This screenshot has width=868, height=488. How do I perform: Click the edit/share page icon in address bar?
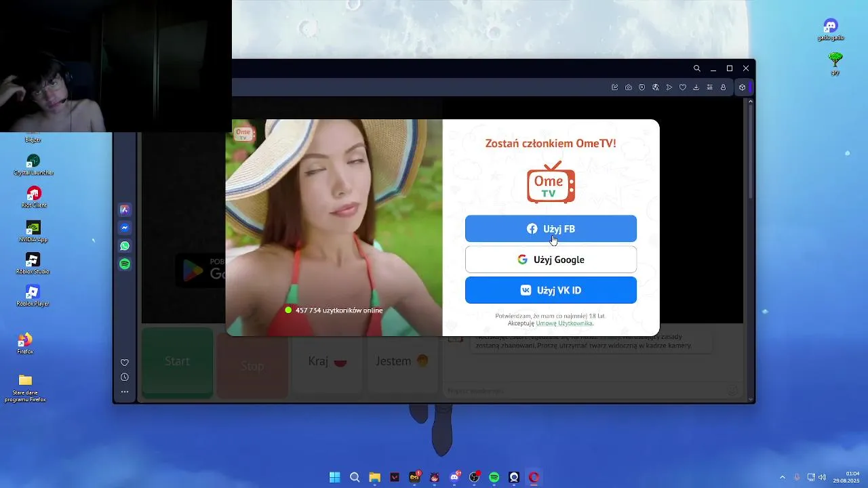[615, 87]
